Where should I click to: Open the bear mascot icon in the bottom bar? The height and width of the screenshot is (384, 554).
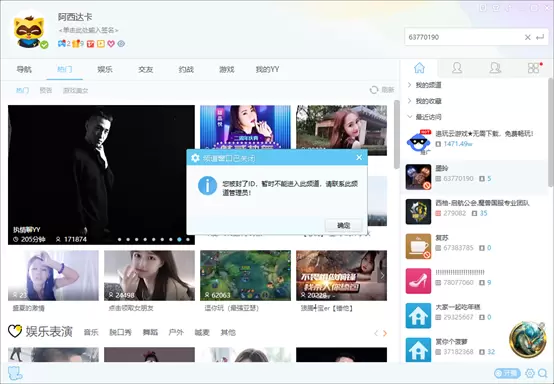tap(15, 373)
